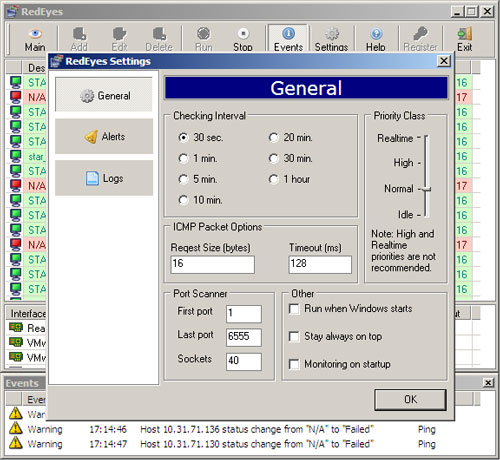Click the 17:14:47 event time cell
This screenshot has height=460, width=500.
108,444
